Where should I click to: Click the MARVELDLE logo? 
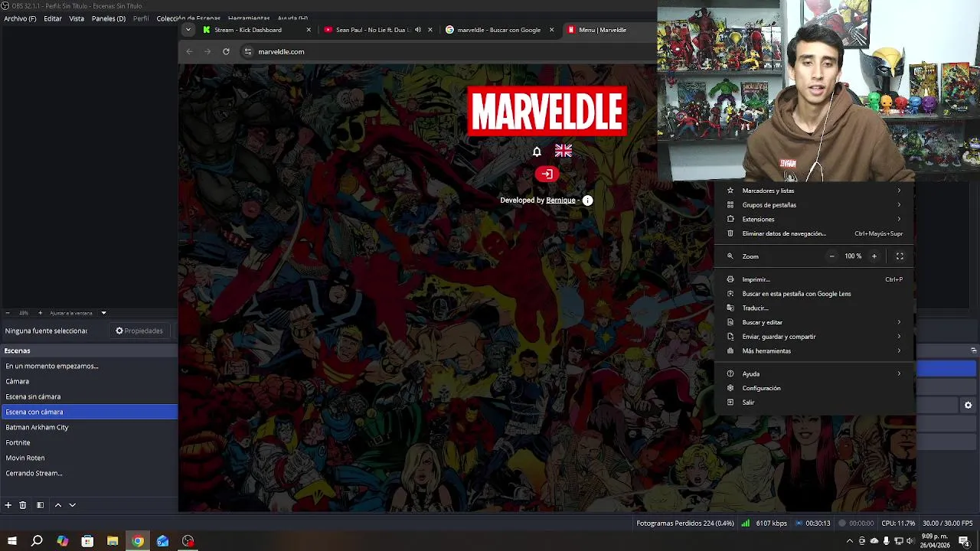point(547,112)
